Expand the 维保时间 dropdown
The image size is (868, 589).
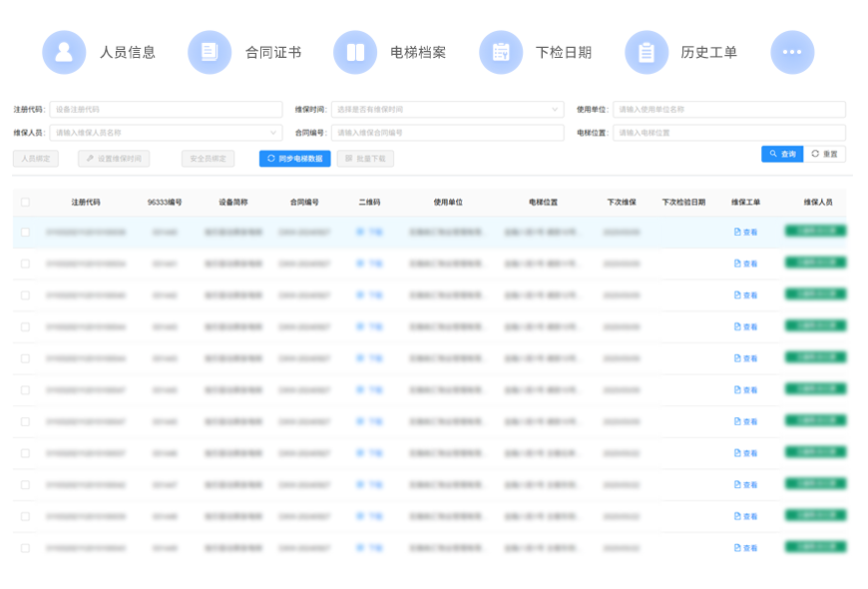[447, 109]
